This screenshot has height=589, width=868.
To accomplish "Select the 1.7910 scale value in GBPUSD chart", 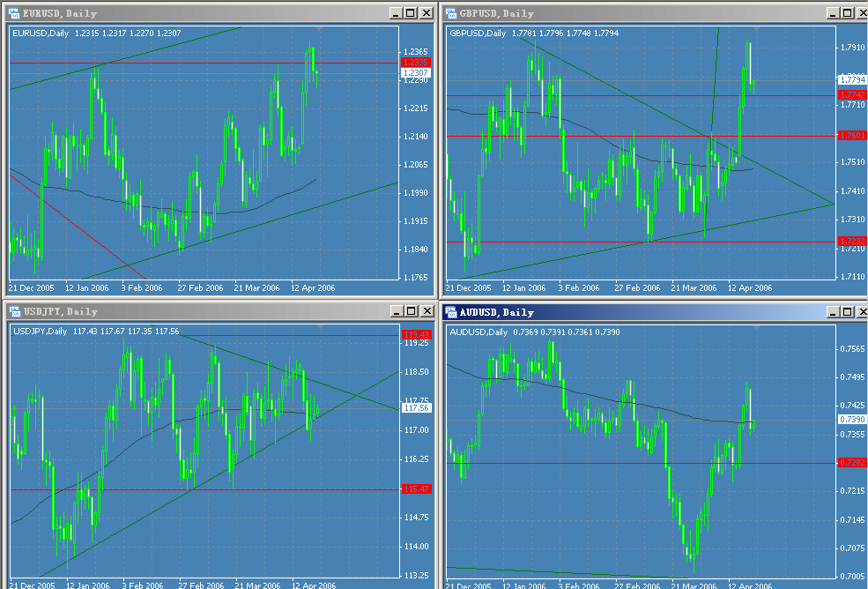I will click(x=853, y=48).
